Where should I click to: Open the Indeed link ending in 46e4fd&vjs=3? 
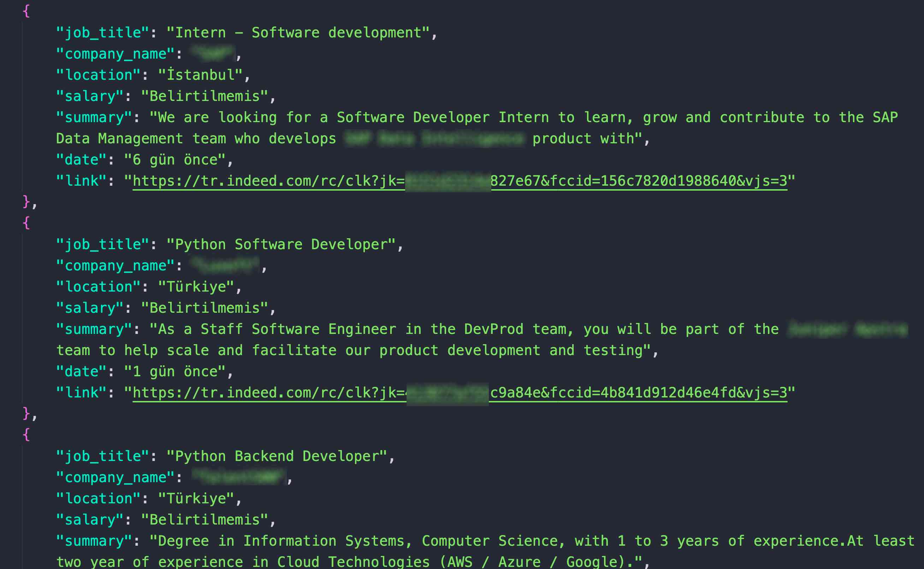pyautogui.click(x=640, y=393)
